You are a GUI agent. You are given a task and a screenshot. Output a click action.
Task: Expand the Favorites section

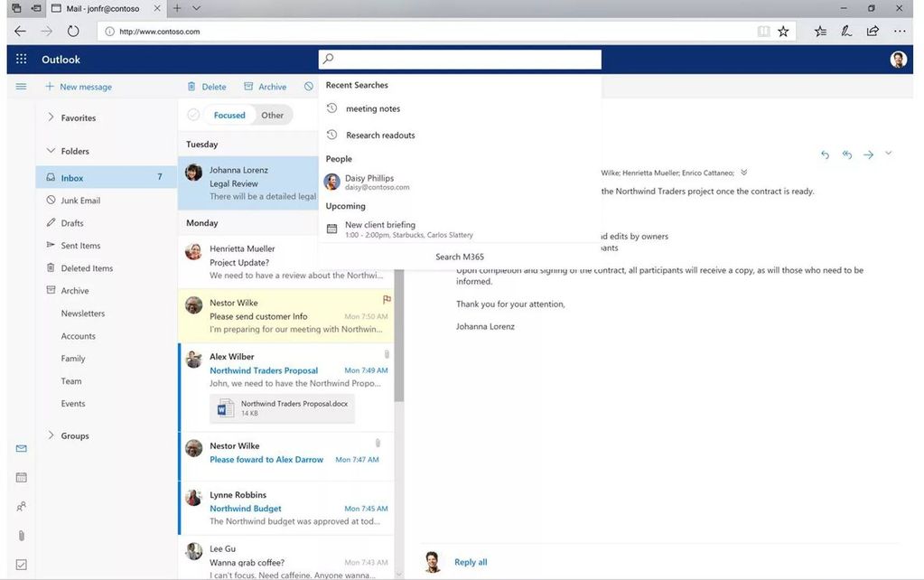coord(51,117)
